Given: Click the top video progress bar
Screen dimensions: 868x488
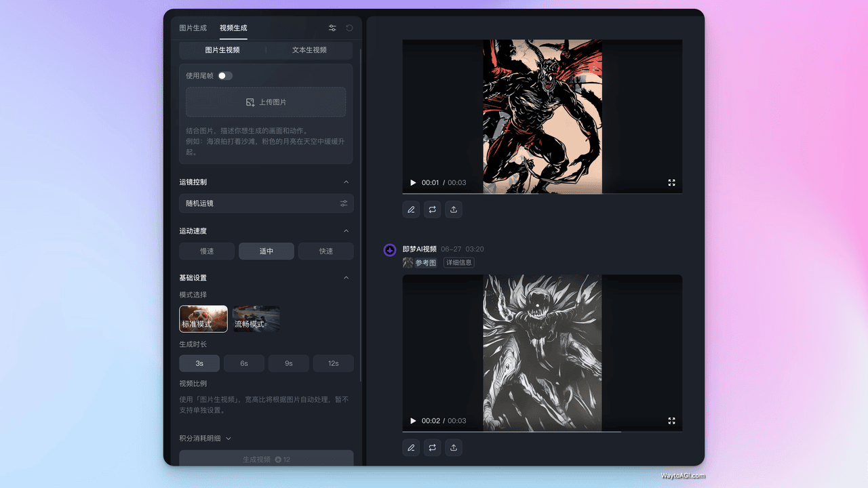Looking at the screenshot, I should tap(542, 194).
